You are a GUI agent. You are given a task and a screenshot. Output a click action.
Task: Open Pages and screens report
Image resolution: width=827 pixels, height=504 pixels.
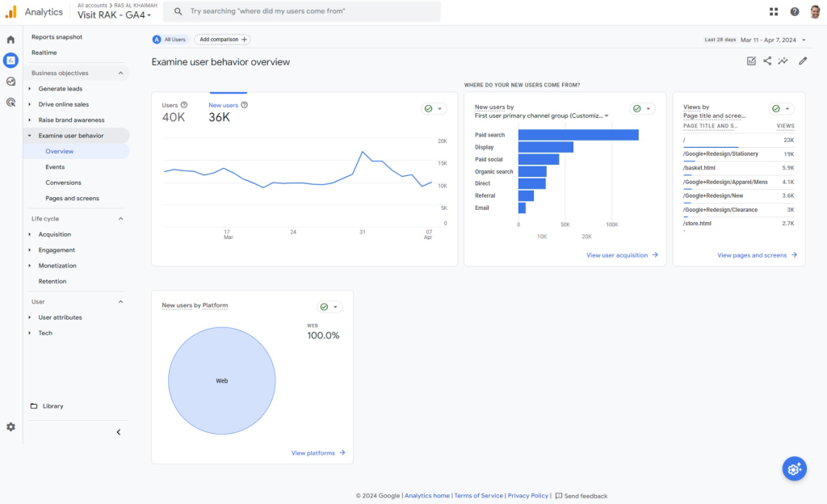(72, 199)
